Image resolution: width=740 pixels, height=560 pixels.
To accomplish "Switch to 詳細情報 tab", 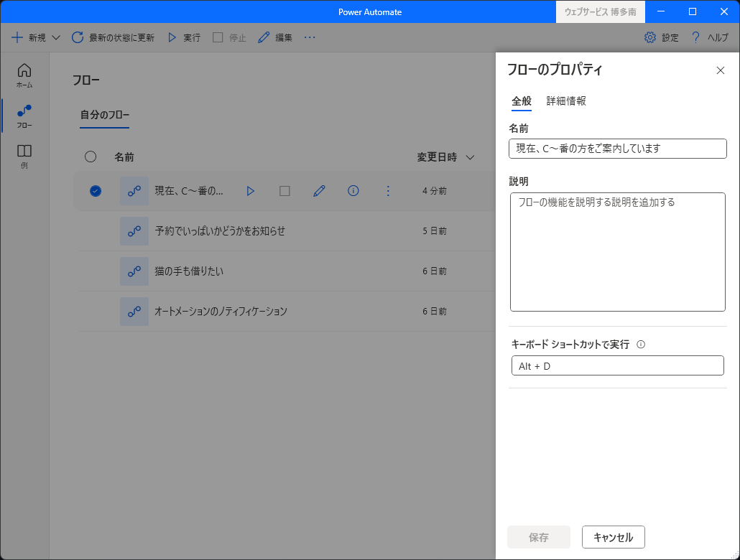I will point(566,101).
